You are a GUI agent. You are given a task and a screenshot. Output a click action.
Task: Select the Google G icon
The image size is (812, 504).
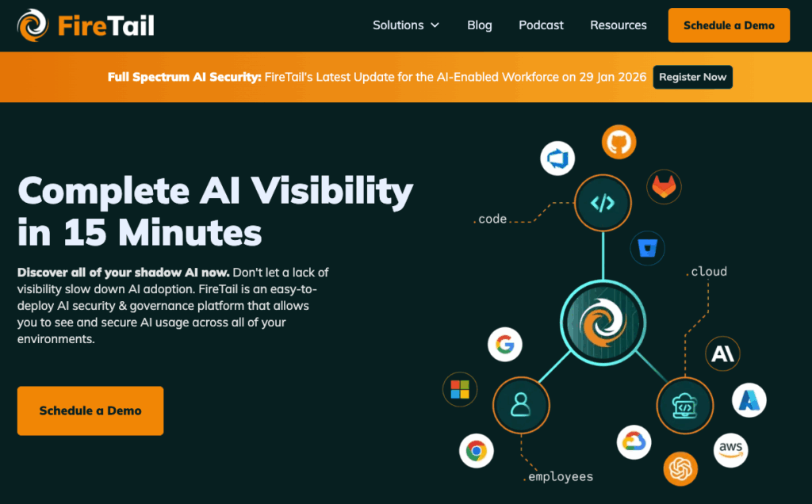point(505,345)
